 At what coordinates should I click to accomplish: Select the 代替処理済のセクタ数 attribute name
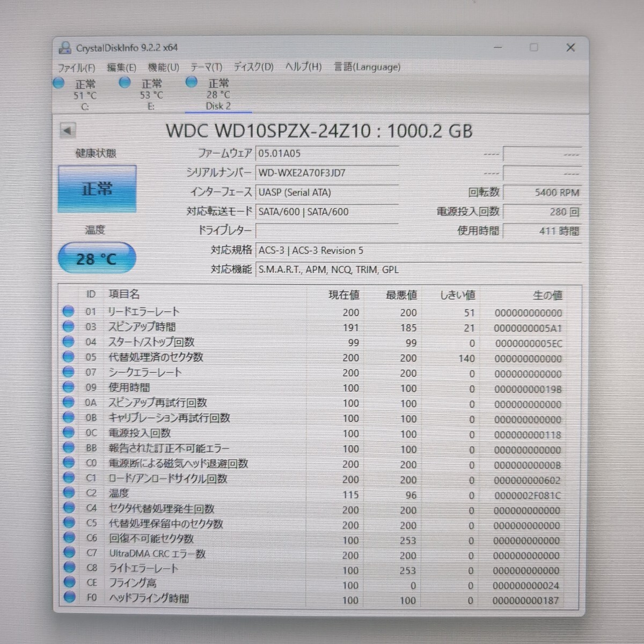156,357
